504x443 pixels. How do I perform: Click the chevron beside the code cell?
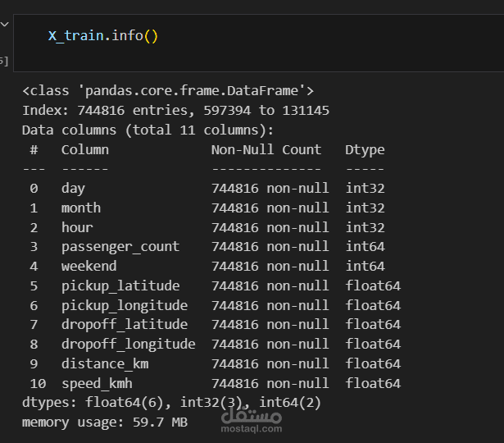click(x=4, y=25)
